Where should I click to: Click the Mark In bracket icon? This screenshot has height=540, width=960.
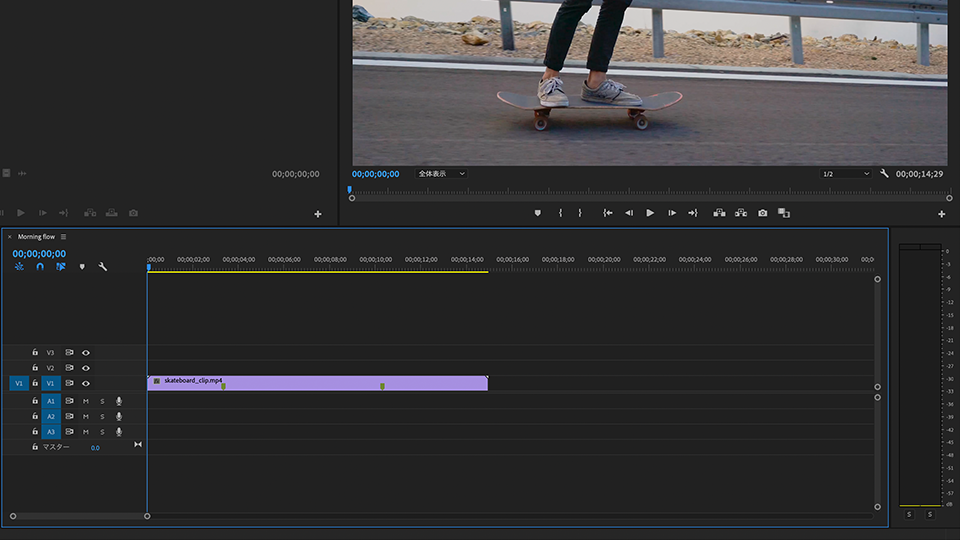point(560,213)
